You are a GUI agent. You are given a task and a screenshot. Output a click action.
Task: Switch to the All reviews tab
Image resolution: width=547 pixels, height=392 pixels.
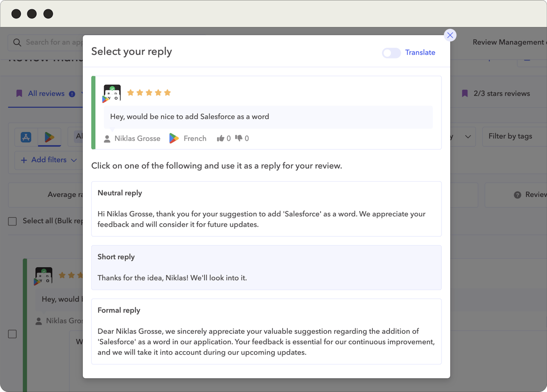(x=46, y=94)
